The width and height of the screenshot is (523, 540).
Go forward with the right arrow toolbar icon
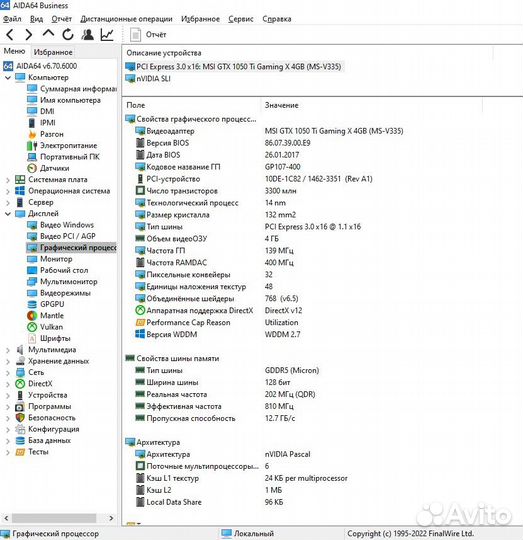click(29, 34)
